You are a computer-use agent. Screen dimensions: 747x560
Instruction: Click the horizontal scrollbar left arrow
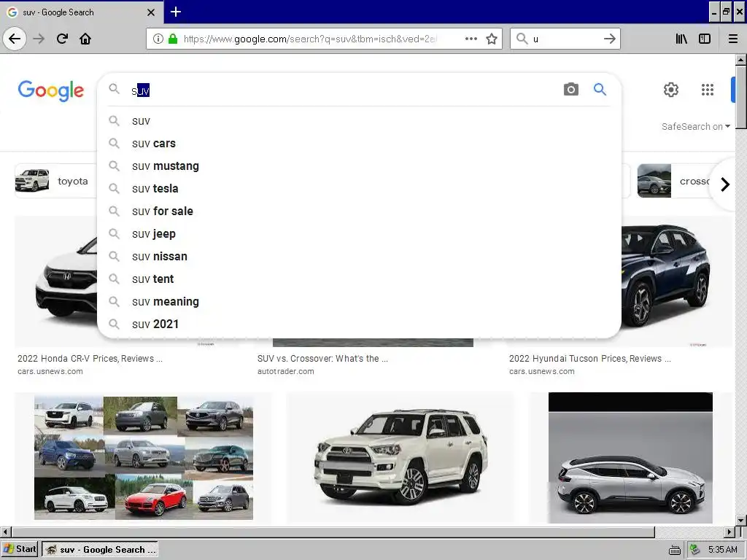5,532
